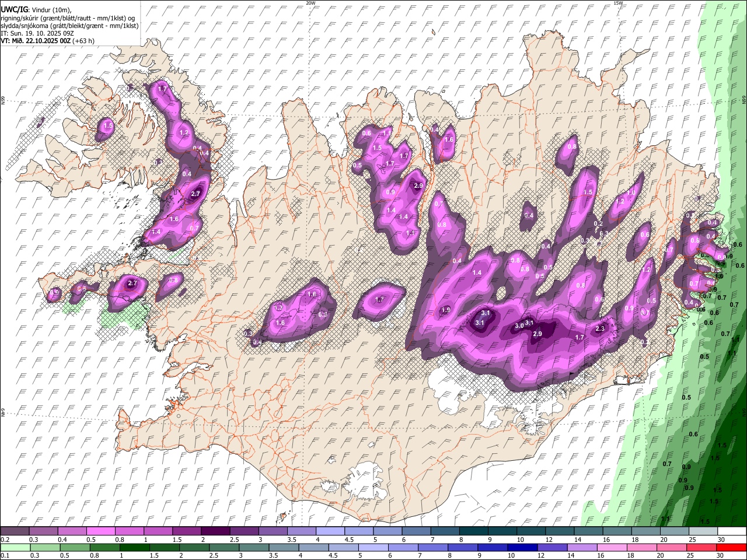747x560 pixels.
Task: Click the UWC/IG title heading
Action: [14, 9]
